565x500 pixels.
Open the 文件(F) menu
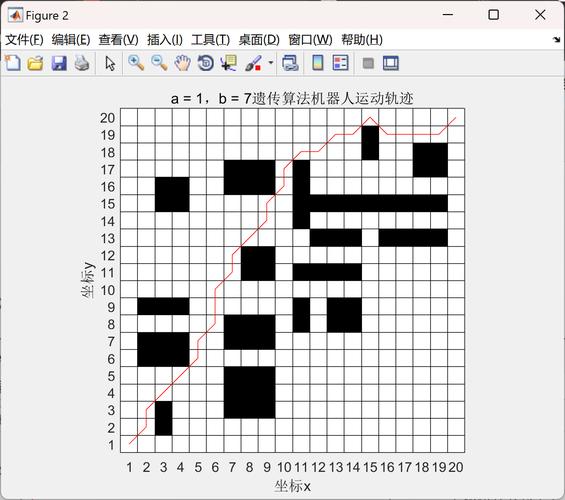pyautogui.click(x=24, y=40)
